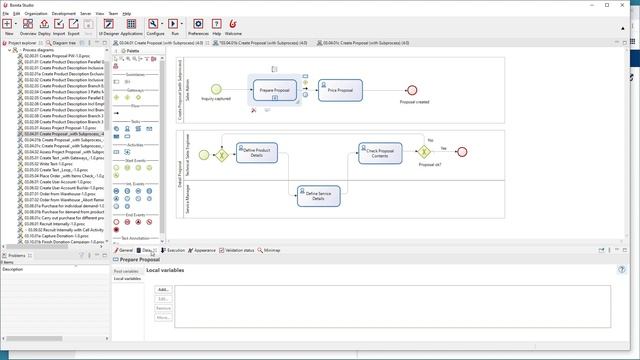Viewport: 640px width, 360px height.
Task: Pick the second icon under Activities in palette
Action: click(x=127, y=152)
